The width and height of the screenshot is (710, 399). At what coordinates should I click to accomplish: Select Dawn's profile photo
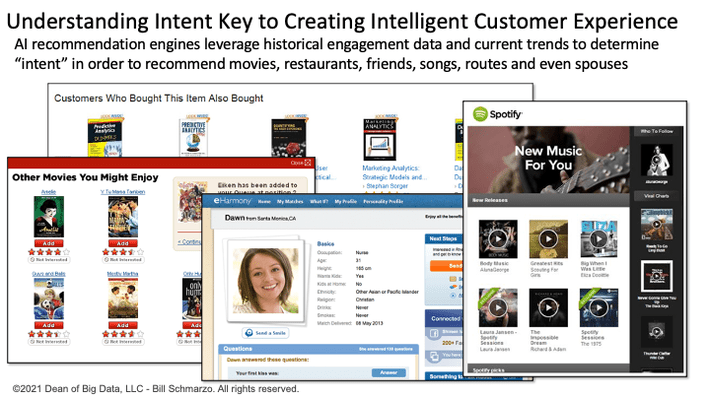click(x=266, y=281)
